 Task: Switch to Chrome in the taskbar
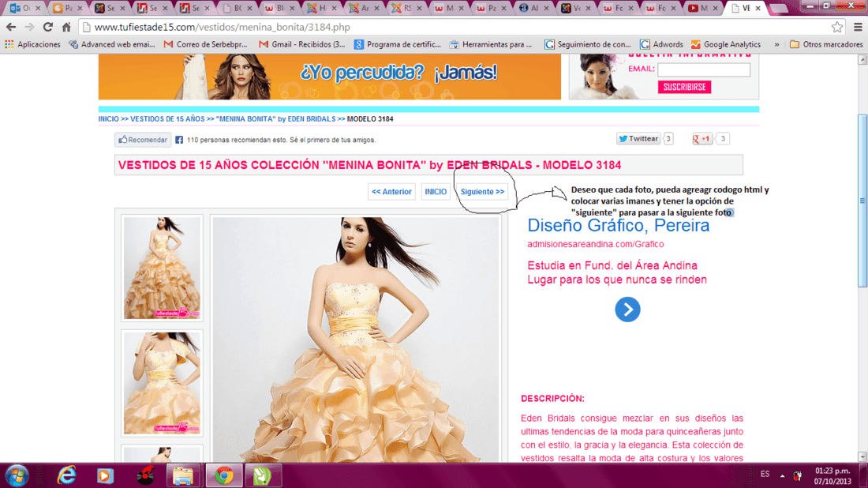pos(224,476)
